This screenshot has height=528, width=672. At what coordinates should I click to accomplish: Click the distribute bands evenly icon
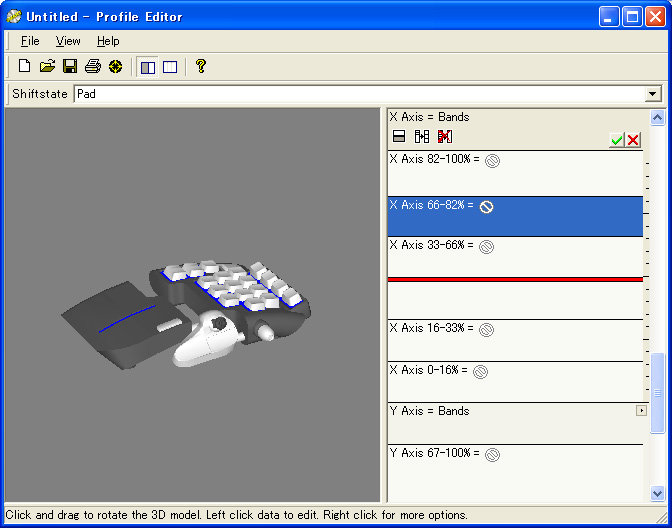tap(422, 136)
